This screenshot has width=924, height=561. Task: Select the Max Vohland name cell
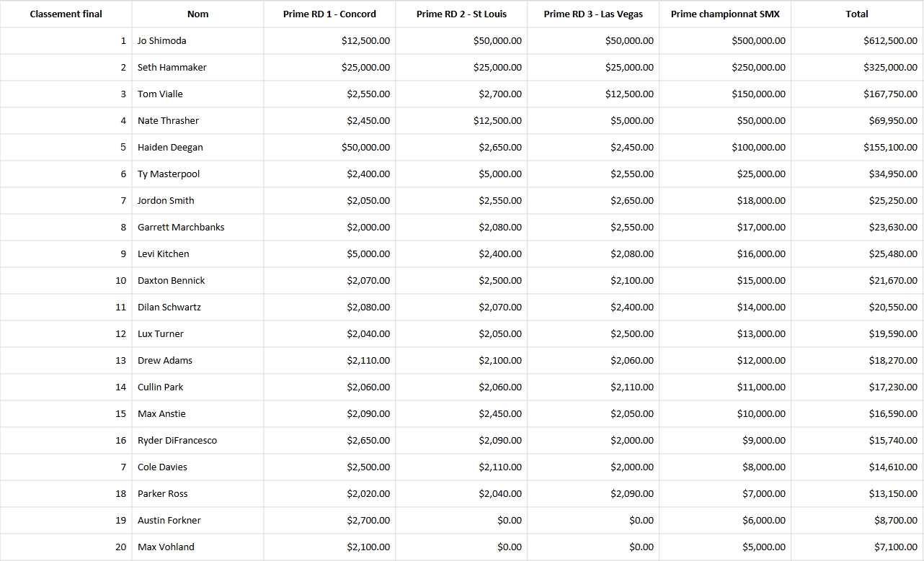[x=197, y=547]
